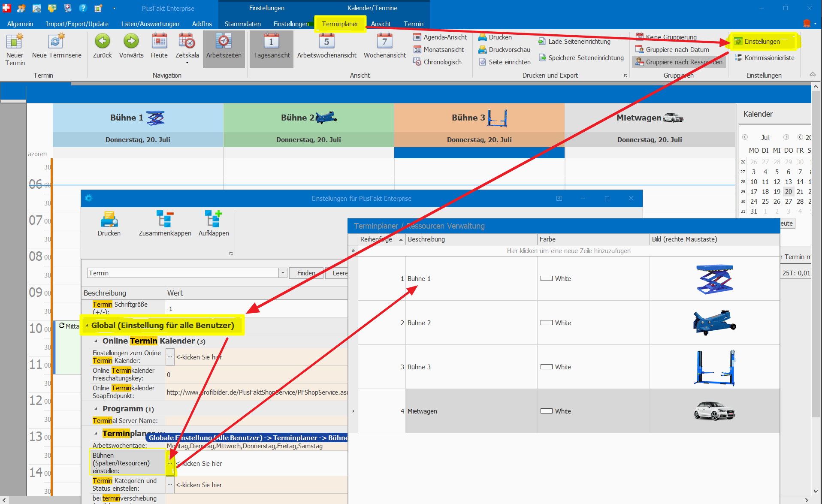
Task: Select the White color swatch for Bühne 2
Action: pos(546,323)
